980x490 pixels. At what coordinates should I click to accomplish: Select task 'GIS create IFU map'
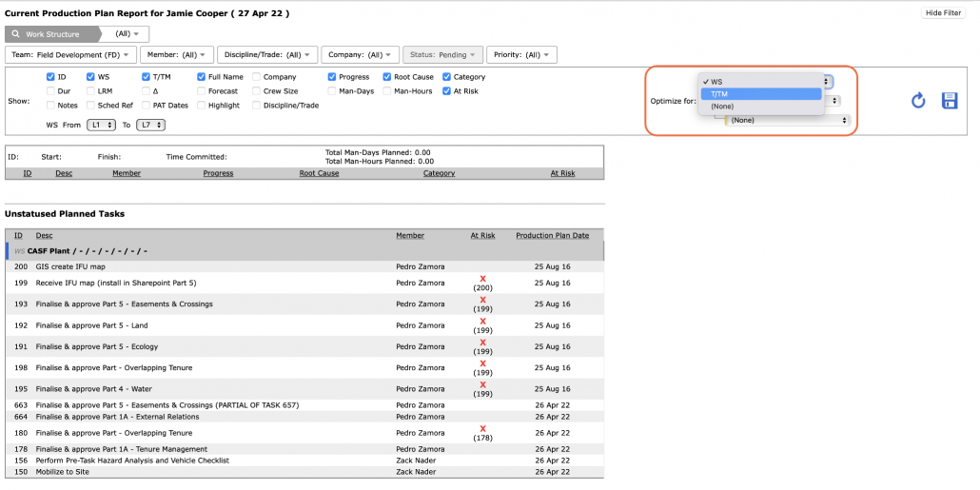click(x=70, y=266)
